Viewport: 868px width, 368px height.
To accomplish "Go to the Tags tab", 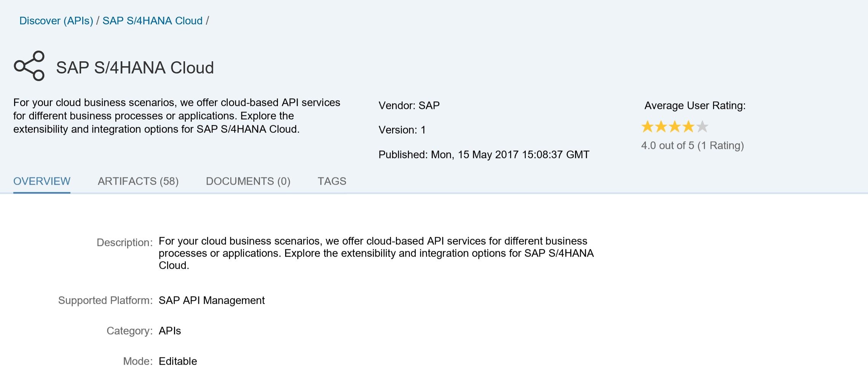I will click(x=332, y=181).
